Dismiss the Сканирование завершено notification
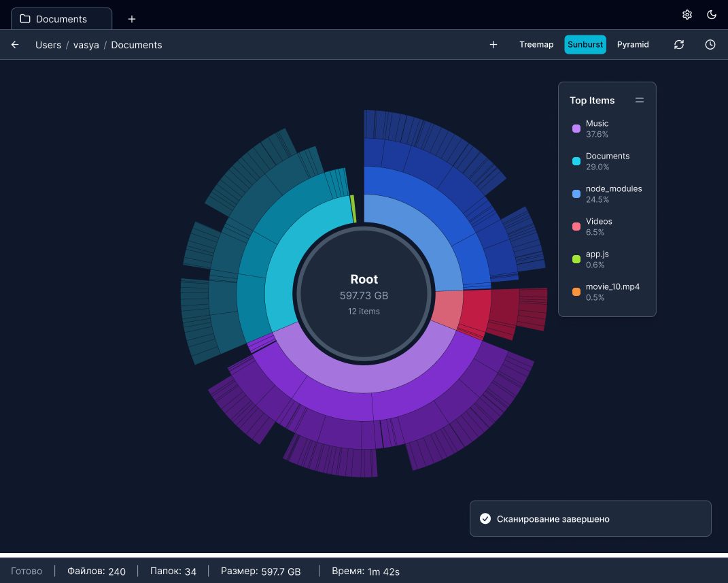The height and width of the screenshot is (583, 728). [590, 518]
